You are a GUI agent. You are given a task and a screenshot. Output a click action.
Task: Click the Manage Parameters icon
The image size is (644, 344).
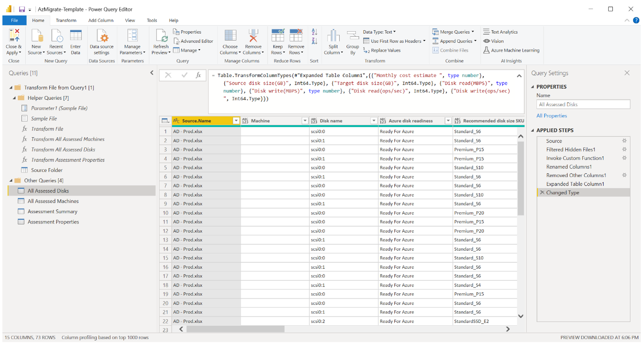pyautogui.click(x=132, y=36)
